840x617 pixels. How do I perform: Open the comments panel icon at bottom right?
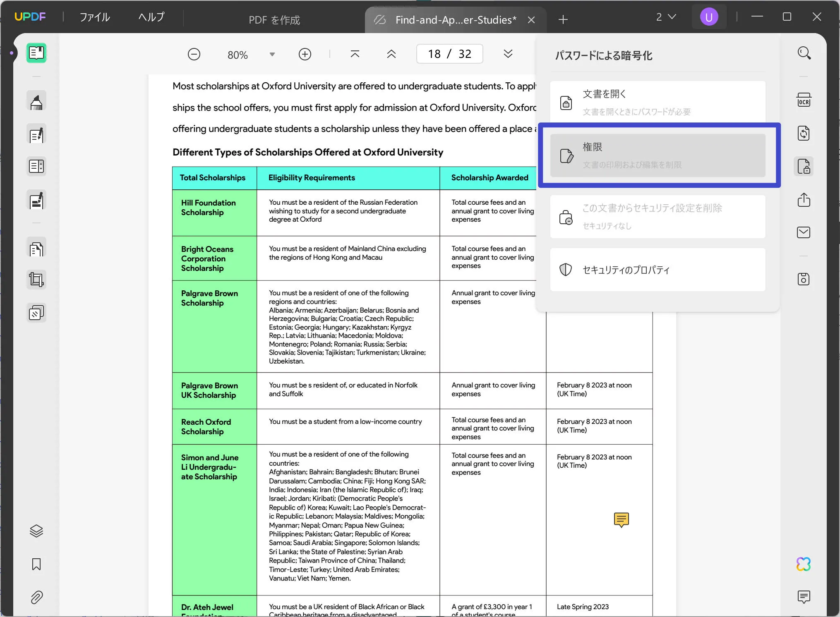(804, 597)
